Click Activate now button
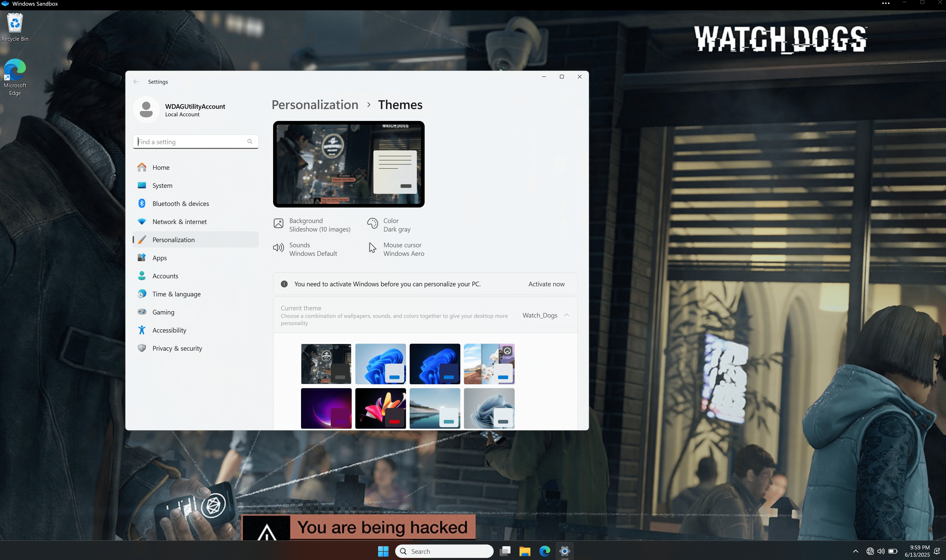This screenshot has height=560, width=946. point(546,284)
